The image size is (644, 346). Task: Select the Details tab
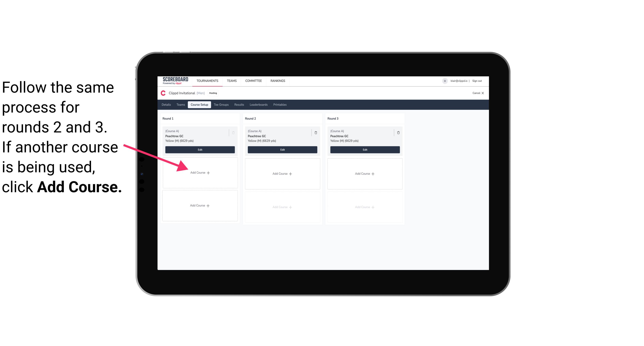pyautogui.click(x=167, y=104)
